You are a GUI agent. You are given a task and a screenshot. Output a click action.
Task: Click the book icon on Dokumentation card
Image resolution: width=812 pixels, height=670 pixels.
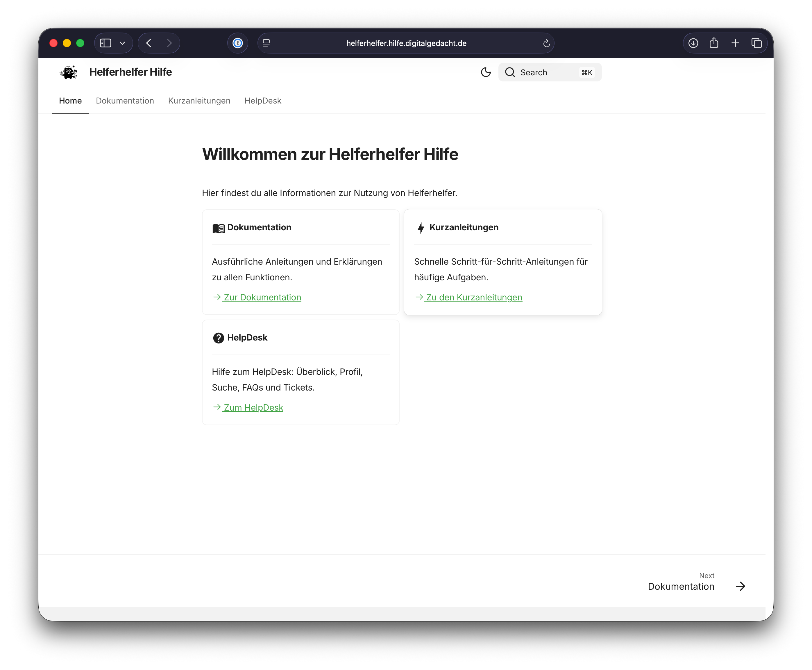(x=218, y=228)
